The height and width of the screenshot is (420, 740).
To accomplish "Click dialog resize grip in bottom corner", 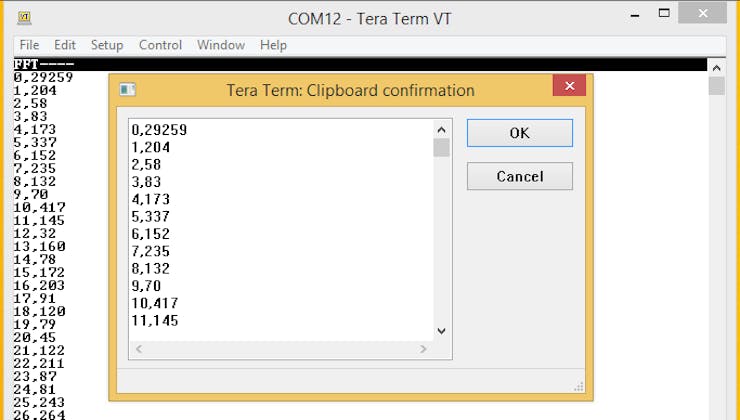I will coord(578,386).
